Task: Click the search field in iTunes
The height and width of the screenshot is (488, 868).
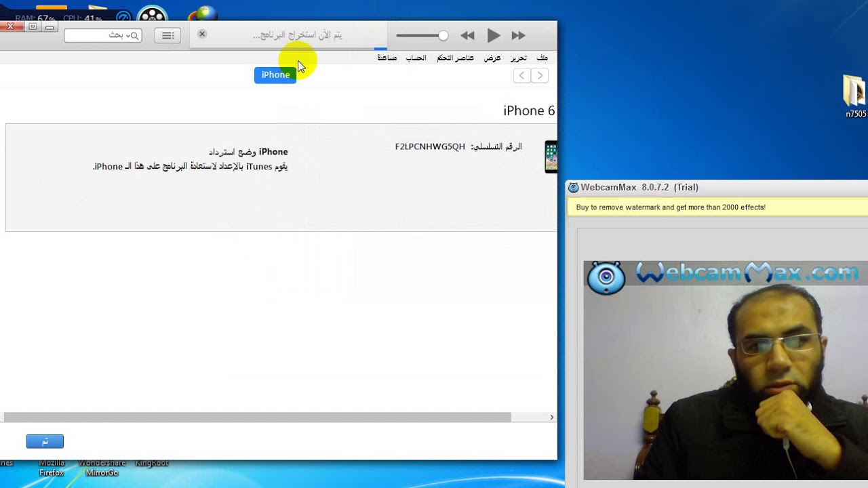Action: click(103, 35)
